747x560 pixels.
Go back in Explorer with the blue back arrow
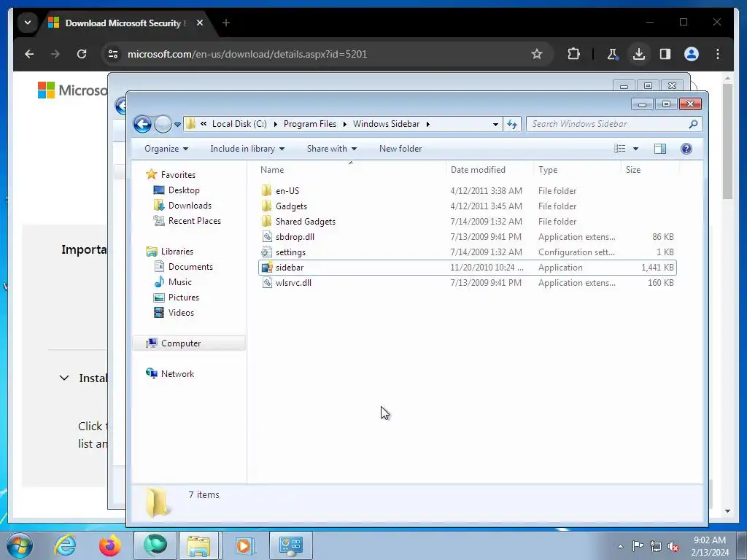[142, 124]
